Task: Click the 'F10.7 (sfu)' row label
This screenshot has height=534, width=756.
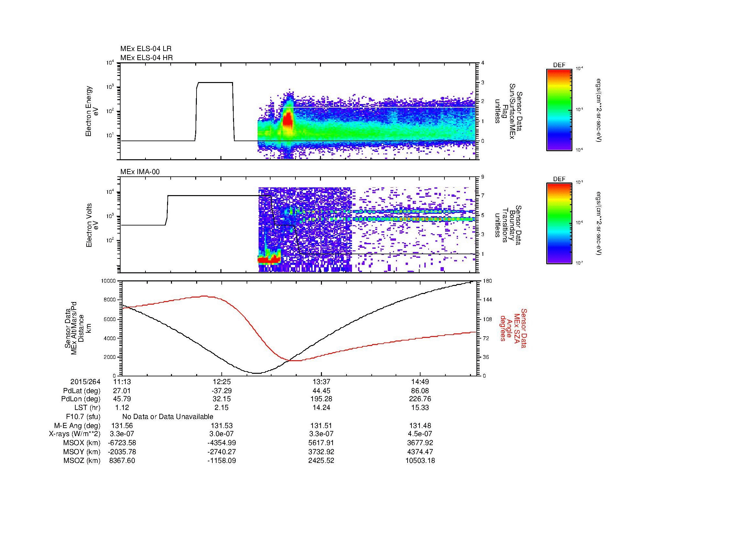Action: click(83, 417)
